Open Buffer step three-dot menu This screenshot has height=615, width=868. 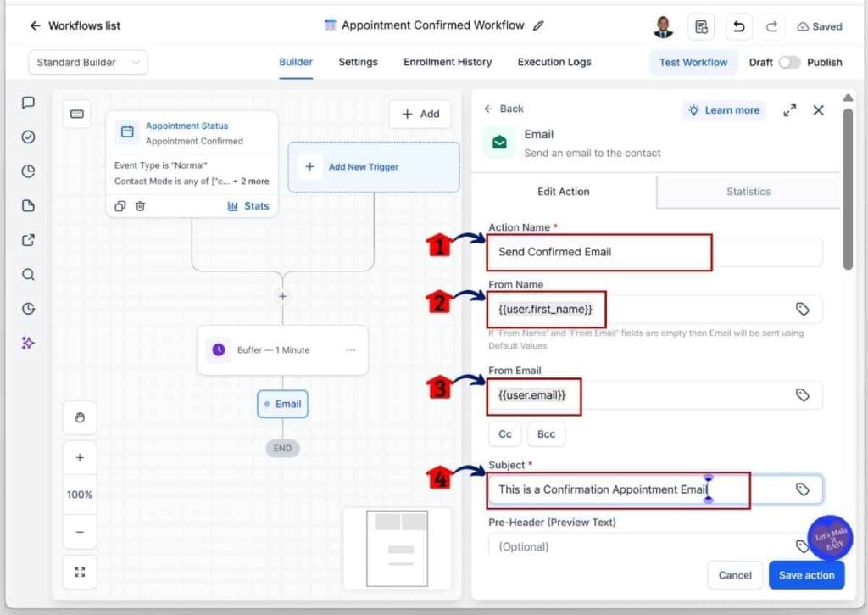tap(351, 350)
